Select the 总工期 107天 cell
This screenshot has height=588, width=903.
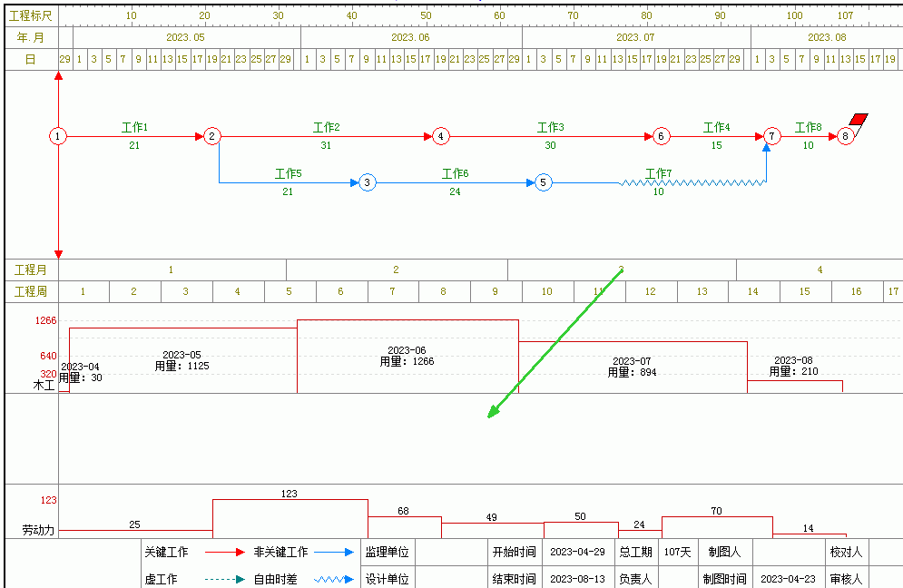(x=677, y=552)
